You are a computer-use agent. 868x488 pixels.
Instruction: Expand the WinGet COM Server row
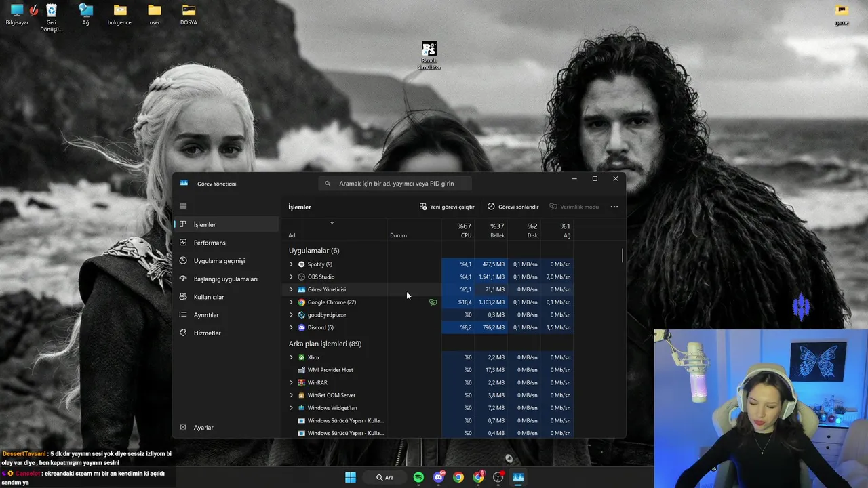pos(292,395)
